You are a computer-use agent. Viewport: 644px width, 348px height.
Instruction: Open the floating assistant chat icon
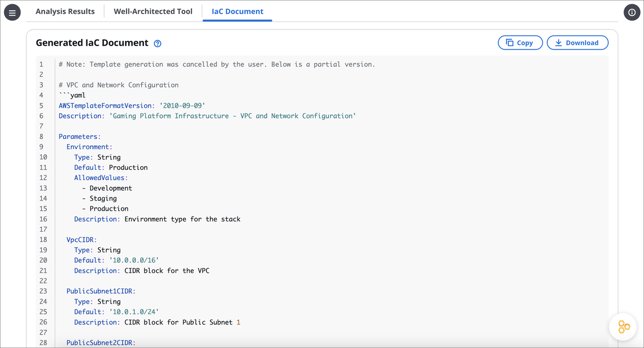pos(624,327)
